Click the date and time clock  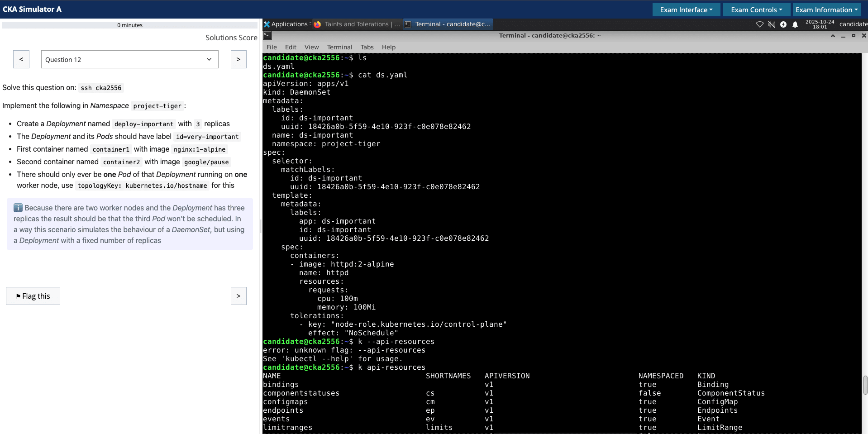[x=820, y=24]
